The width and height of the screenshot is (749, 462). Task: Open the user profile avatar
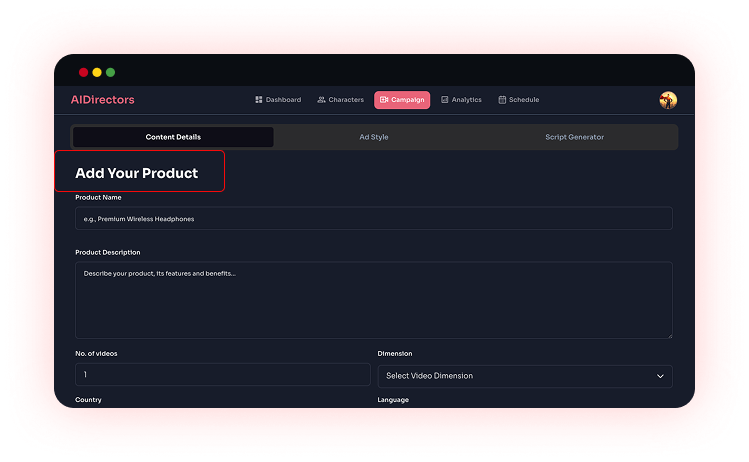[668, 100]
